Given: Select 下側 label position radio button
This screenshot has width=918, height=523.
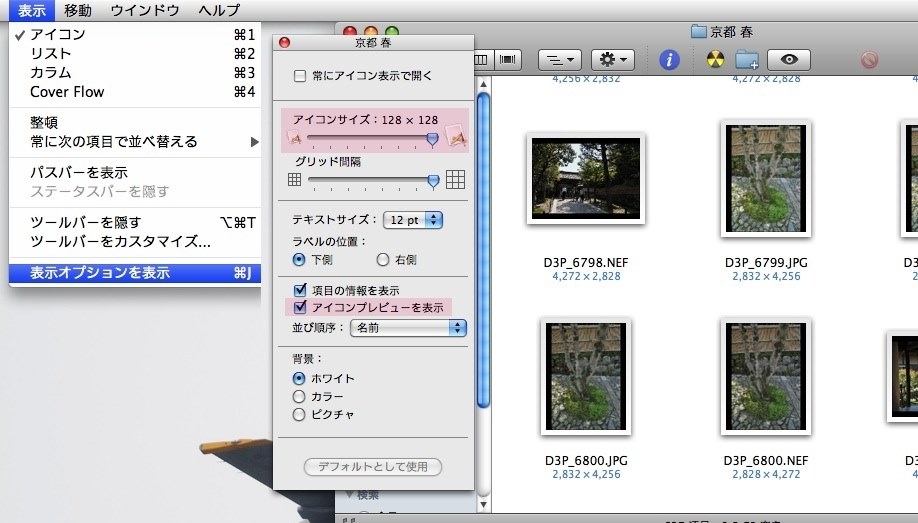Looking at the screenshot, I should (x=299, y=259).
